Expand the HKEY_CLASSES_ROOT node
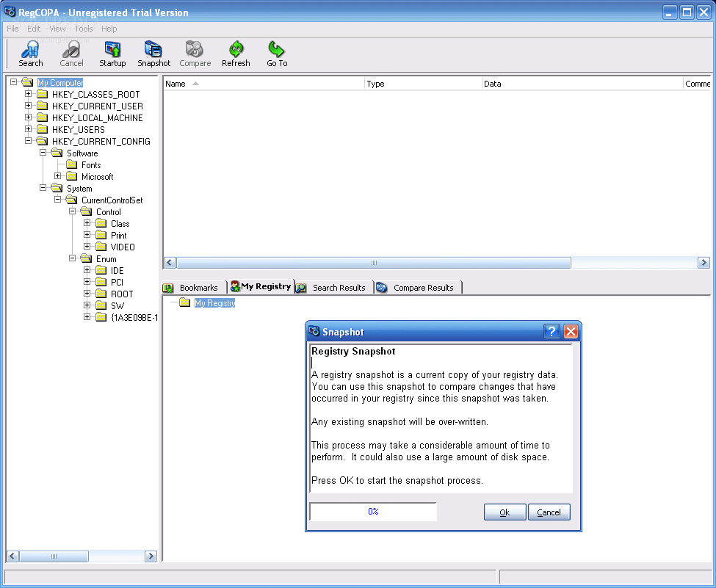 coord(29,93)
